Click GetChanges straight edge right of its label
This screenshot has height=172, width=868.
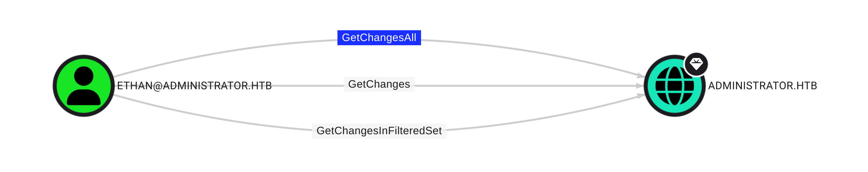point(526,86)
